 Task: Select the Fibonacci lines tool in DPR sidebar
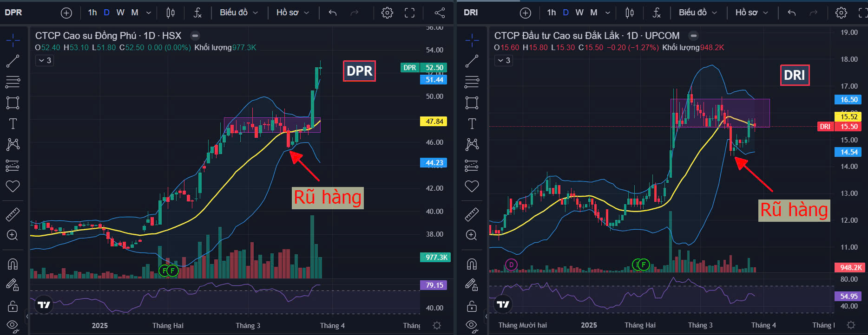tap(13, 82)
